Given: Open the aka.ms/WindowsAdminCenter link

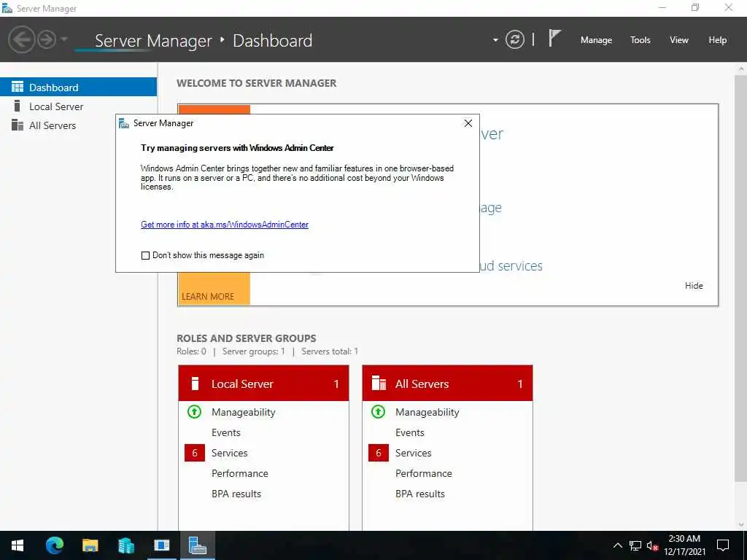Looking at the screenshot, I should point(225,225).
